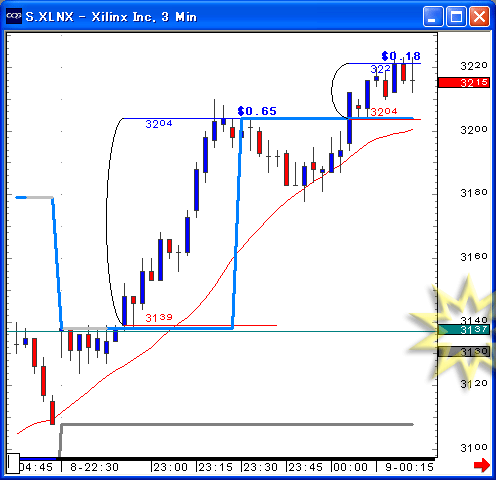Click the 3100 price scale label

(474, 447)
